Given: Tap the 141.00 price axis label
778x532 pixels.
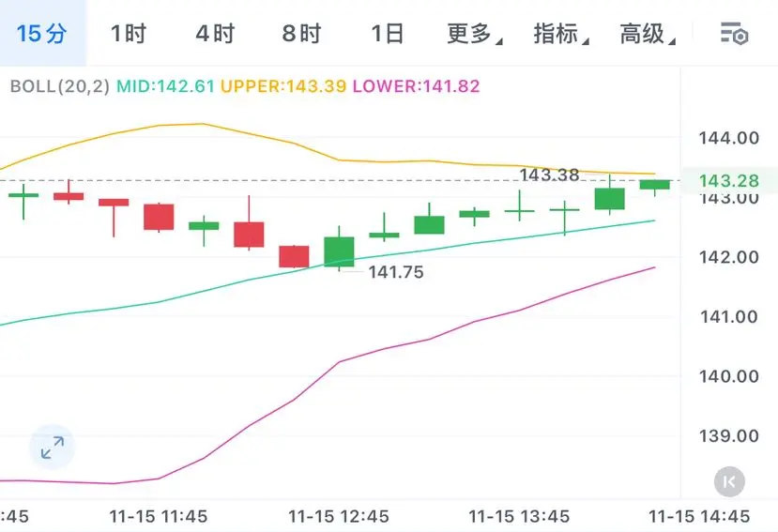Looking at the screenshot, I should click(x=729, y=316).
